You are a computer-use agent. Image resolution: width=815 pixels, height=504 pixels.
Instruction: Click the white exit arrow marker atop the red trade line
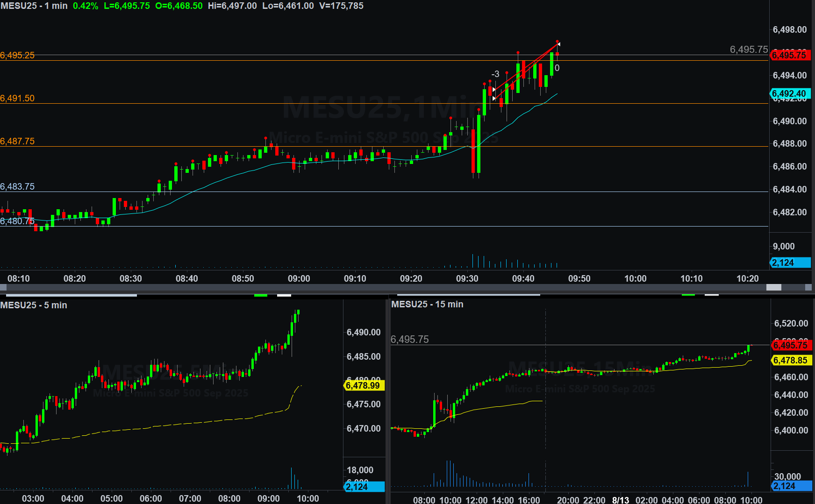559,44
